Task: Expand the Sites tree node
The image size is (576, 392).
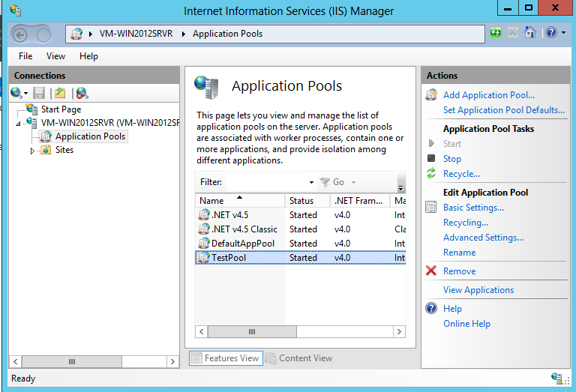Action: pos(32,151)
